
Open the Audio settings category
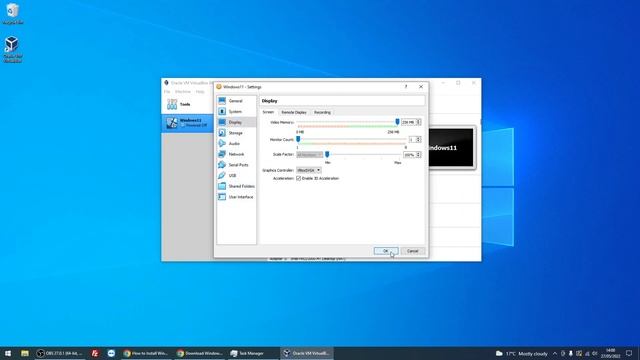[236, 143]
